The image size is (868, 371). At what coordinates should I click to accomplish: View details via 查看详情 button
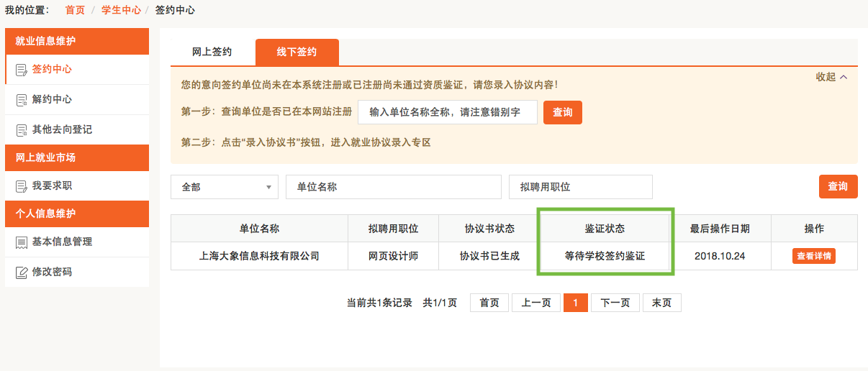click(x=813, y=256)
